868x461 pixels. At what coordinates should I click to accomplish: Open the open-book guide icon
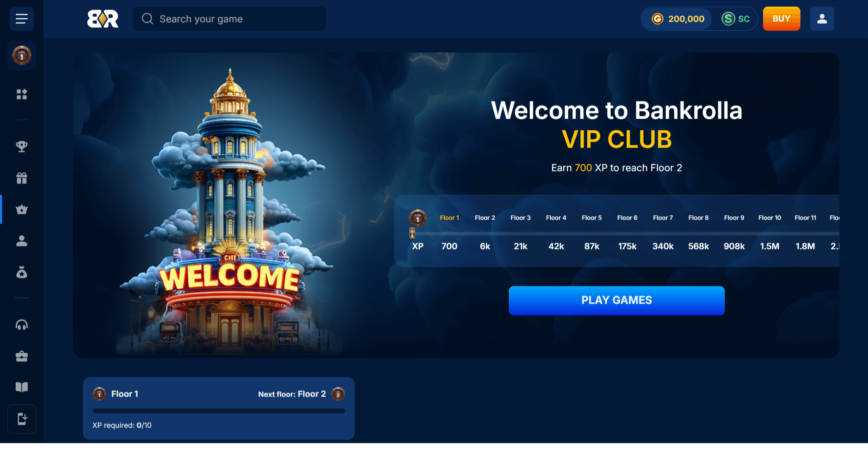tap(22, 387)
